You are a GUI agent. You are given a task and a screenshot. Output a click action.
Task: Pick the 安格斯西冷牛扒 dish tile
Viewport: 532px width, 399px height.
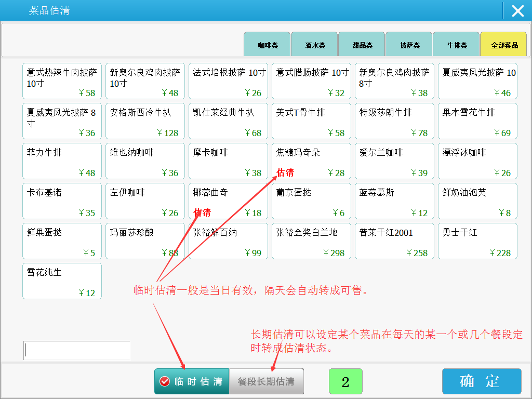coord(145,121)
